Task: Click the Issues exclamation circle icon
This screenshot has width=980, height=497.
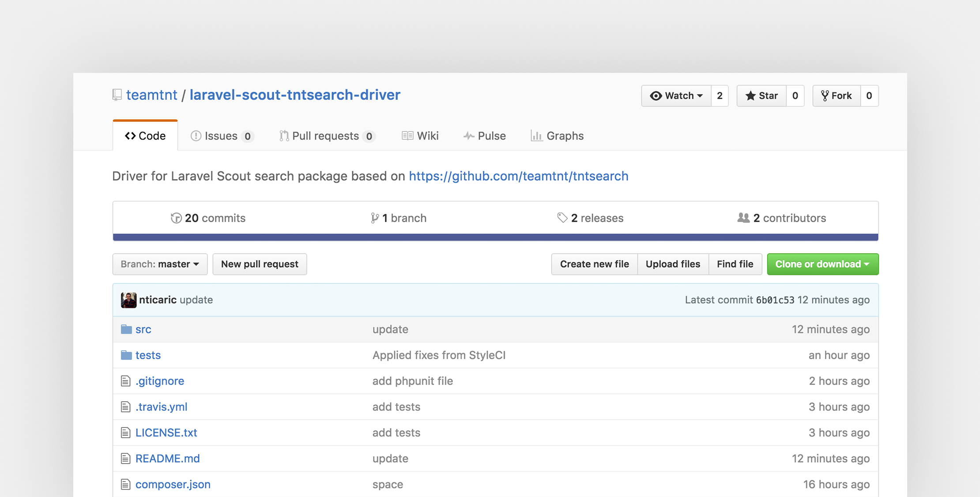Action: tap(196, 136)
